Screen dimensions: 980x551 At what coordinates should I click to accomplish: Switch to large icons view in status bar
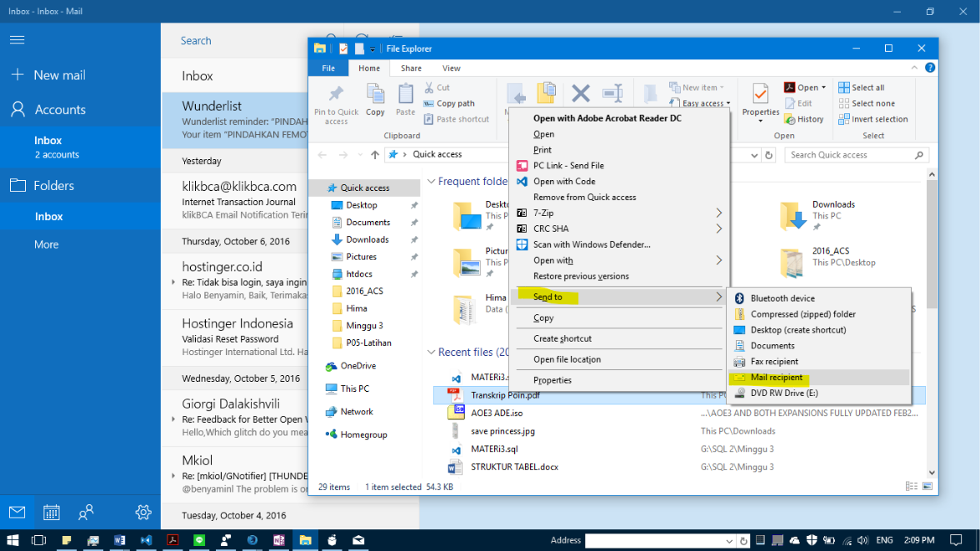pyautogui.click(x=927, y=487)
